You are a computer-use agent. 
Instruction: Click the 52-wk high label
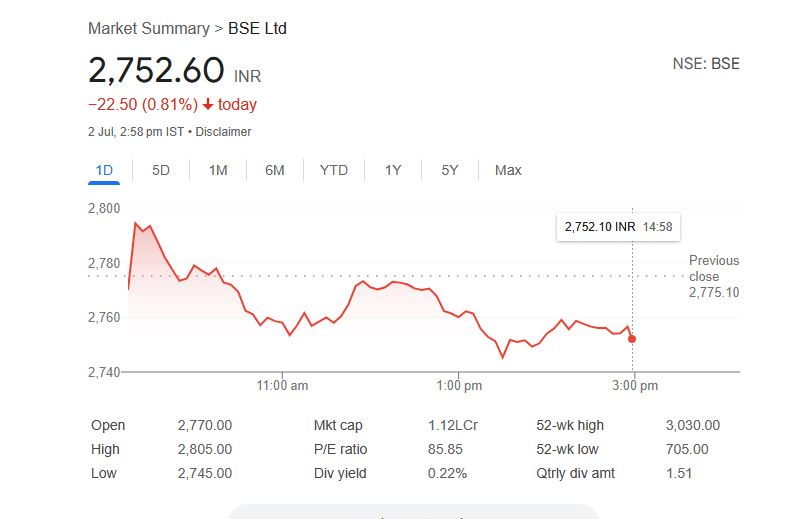pyautogui.click(x=571, y=425)
